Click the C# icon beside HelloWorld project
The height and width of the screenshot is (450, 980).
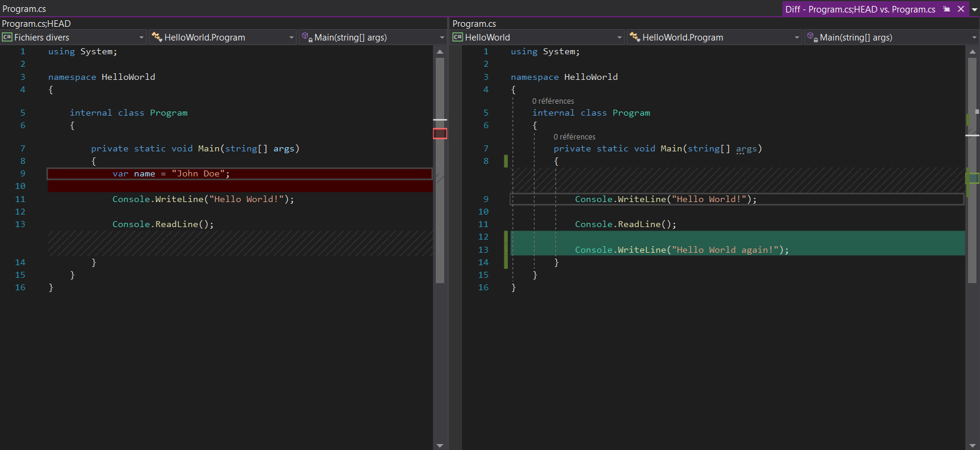click(458, 37)
